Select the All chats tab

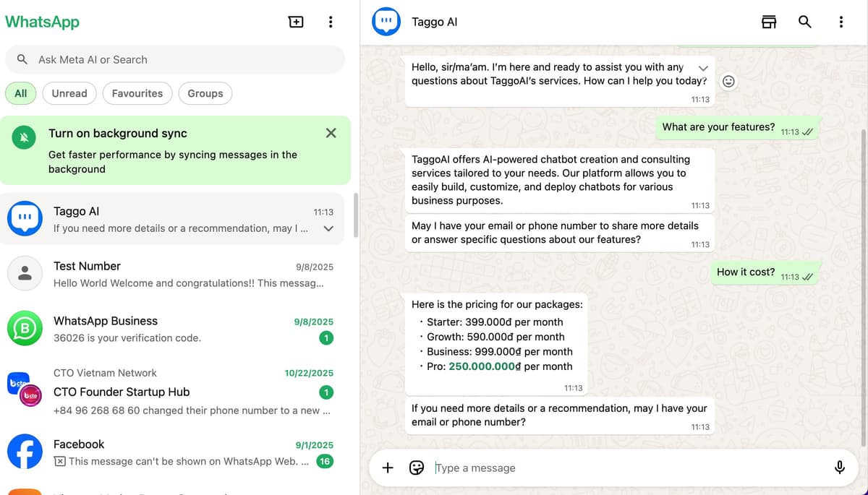click(20, 93)
